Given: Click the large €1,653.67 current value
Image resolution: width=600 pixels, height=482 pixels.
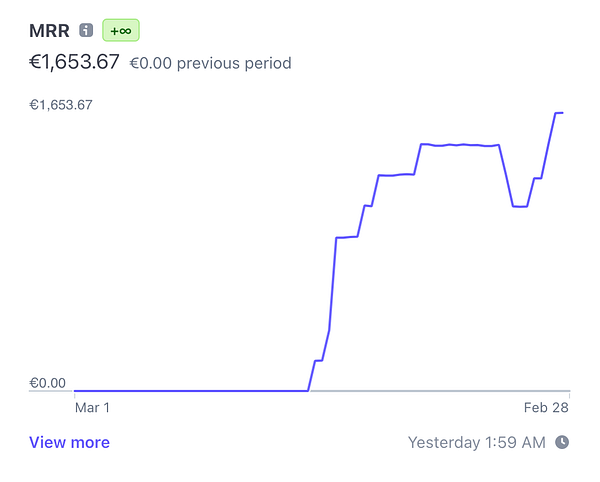Looking at the screenshot, I should click(74, 63).
